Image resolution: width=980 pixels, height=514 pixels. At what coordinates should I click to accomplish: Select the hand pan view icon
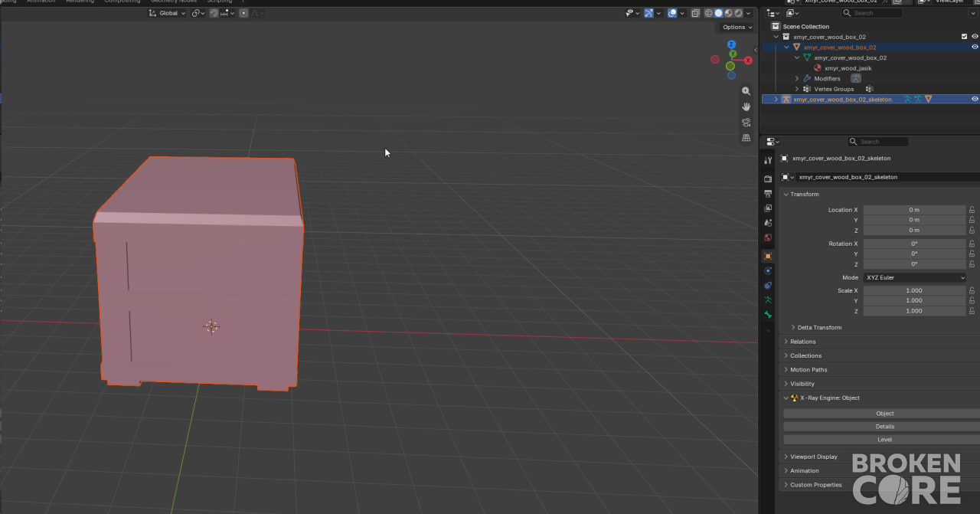pos(746,106)
